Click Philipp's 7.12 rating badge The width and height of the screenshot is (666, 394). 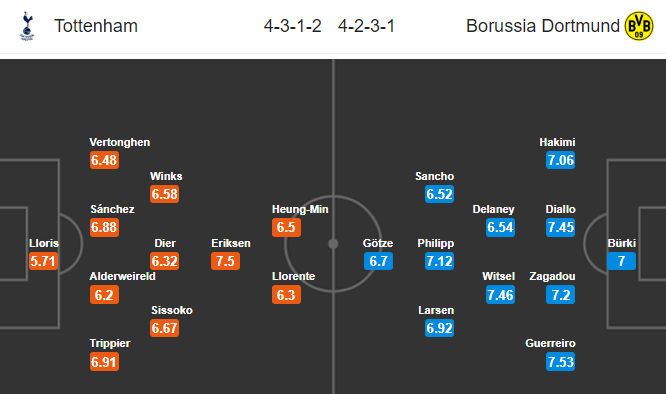coord(440,261)
